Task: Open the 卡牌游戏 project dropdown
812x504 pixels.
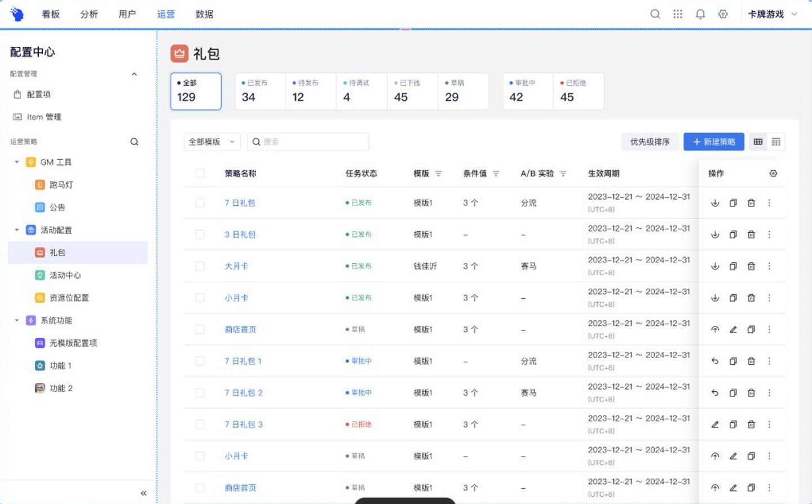Action: tap(772, 14)
